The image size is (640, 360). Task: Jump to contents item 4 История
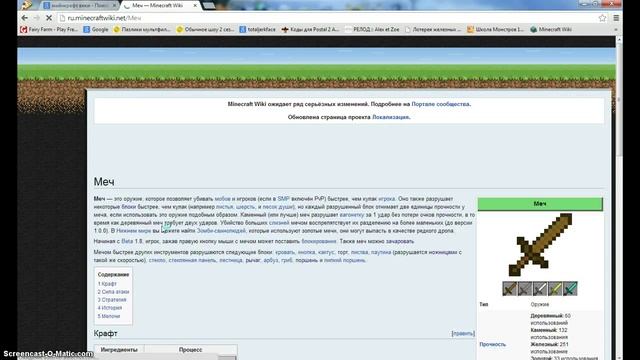click(x=110, y=308)
